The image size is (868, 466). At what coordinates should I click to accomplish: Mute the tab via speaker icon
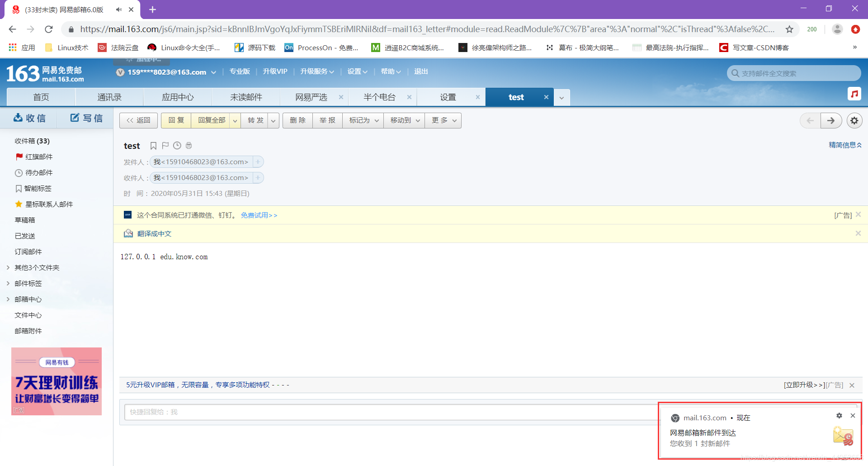(x=118, y=10)
